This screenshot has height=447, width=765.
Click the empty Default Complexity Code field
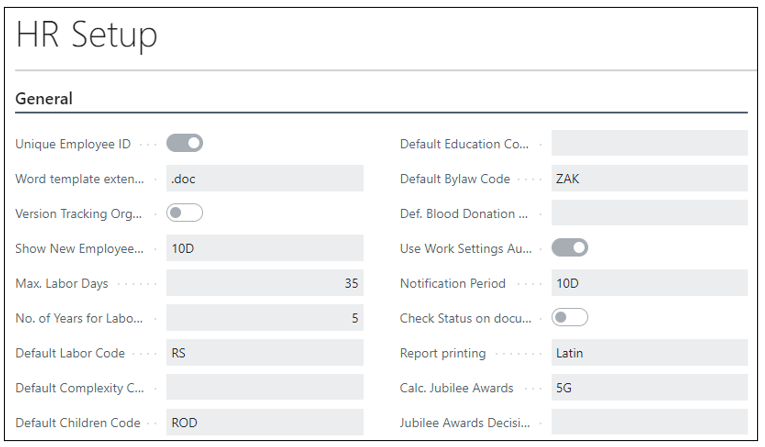point(264,388)
